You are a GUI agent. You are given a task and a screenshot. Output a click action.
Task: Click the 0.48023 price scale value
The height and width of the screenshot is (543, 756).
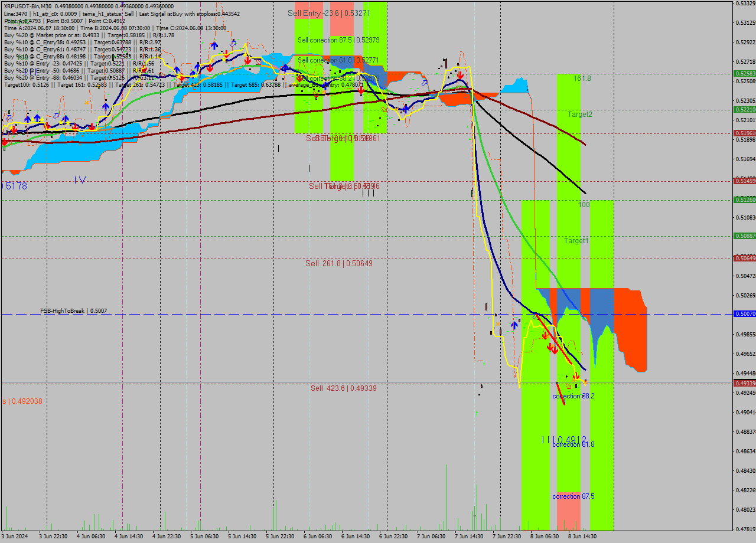(x=746, y=510)
